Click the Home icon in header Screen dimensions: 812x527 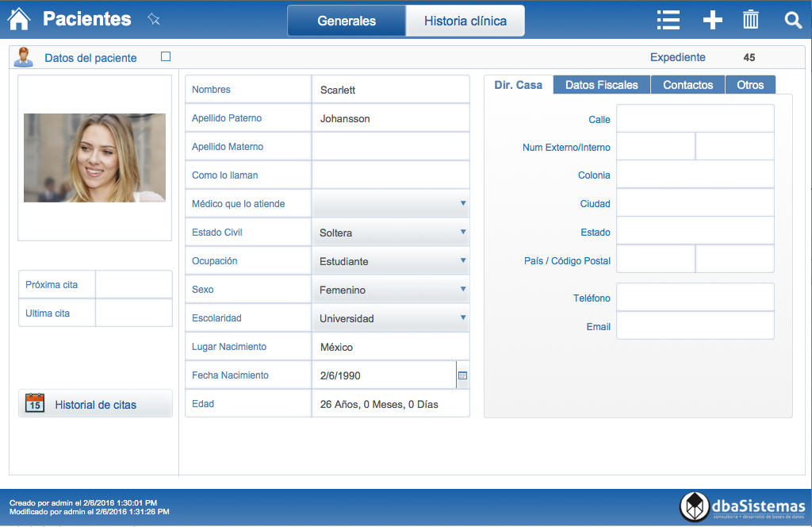tap(18, 19)
